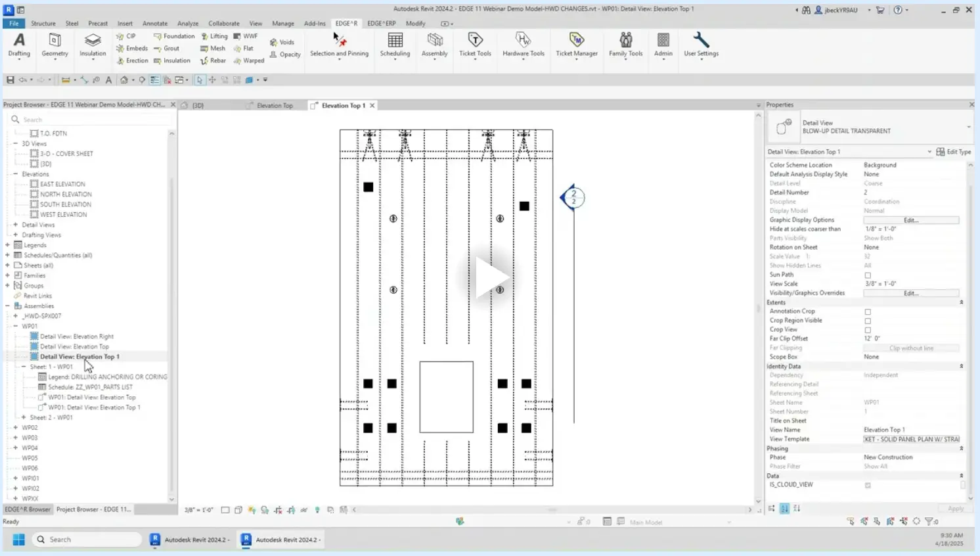Enable the Crop View checkbox

coord(868,331)
